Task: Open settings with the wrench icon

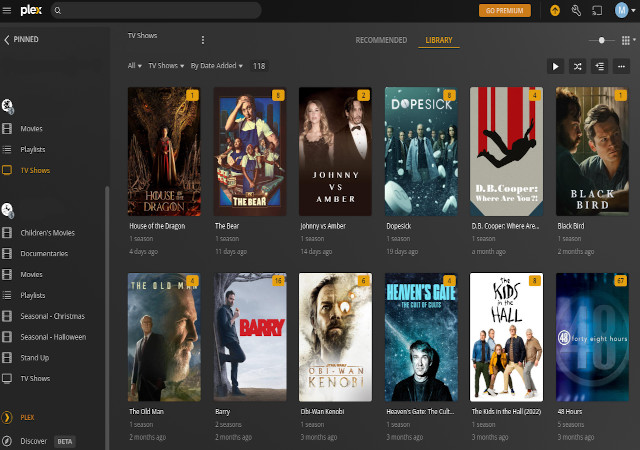Action: [576, 10]
